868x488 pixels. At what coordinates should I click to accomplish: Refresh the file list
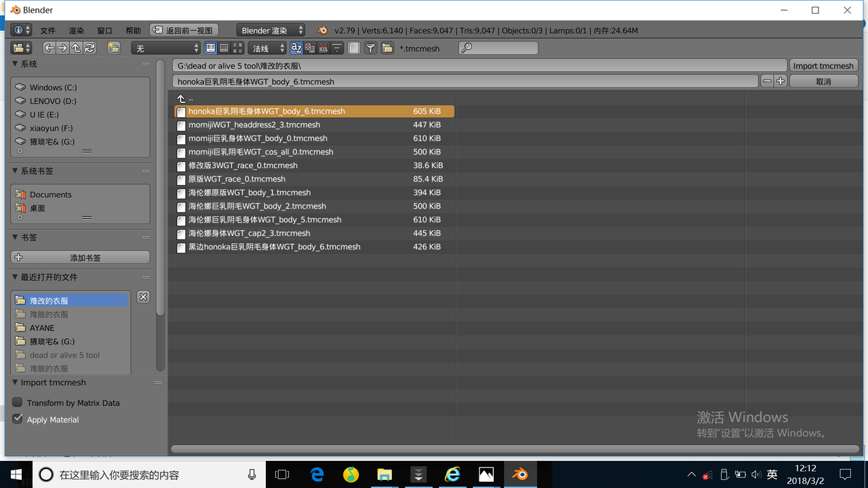point(90,48)
